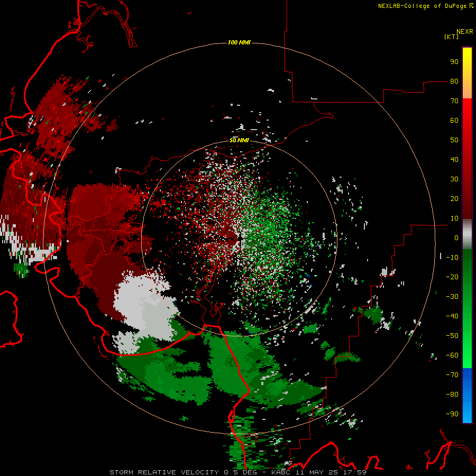The width and height of the screenshot is (476, 476).
Task: Click the -90 value on the velocity scale
Action: pyautogui.click(x=452, y=414)
